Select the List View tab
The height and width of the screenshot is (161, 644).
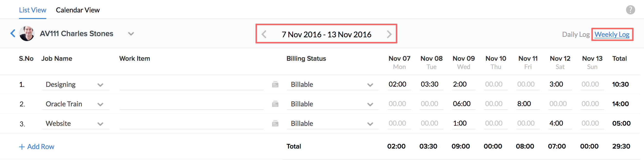point(32,10)
